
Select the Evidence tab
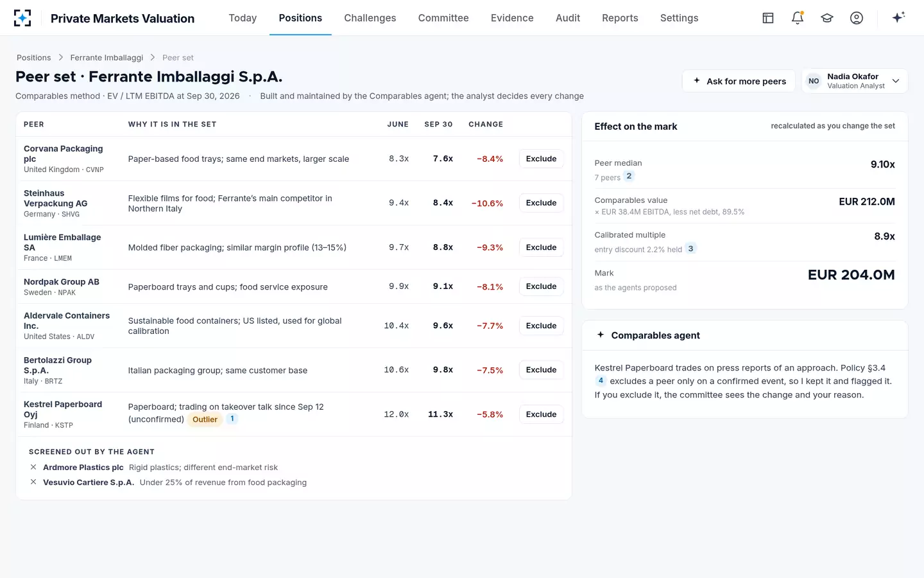tap(512, 18)
